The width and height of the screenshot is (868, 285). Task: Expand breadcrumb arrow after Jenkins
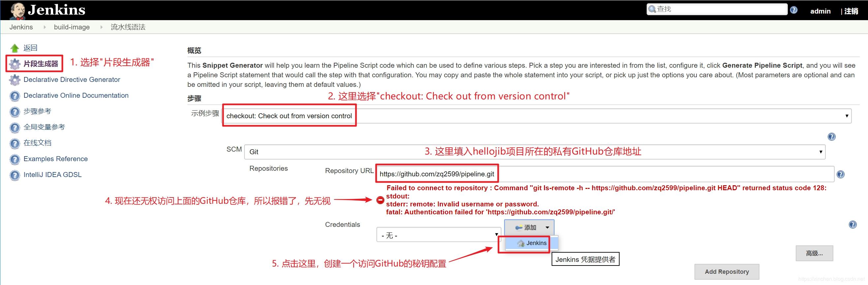[45, 27]
